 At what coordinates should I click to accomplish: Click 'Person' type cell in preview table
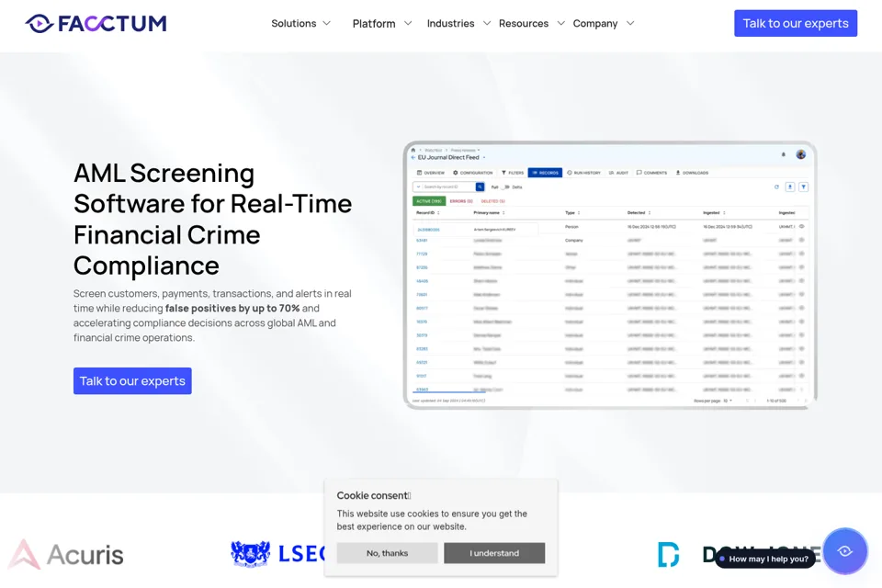(x=571, y=227)
